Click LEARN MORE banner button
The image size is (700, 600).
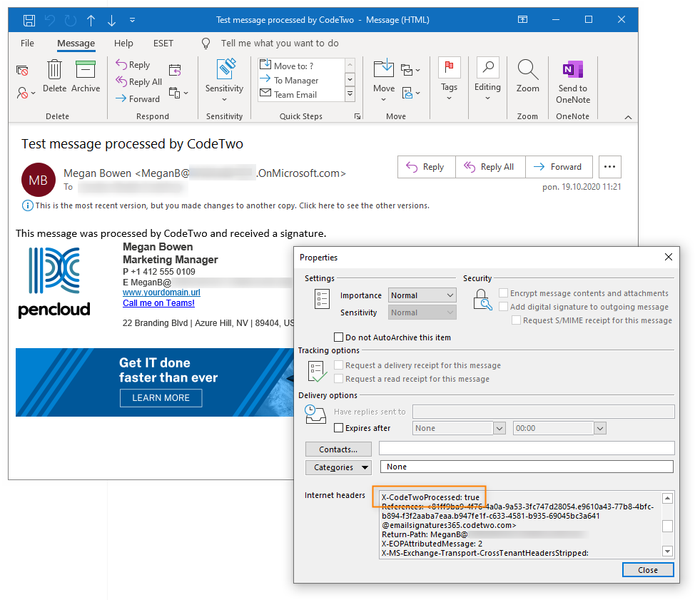(x=161, y=398)
